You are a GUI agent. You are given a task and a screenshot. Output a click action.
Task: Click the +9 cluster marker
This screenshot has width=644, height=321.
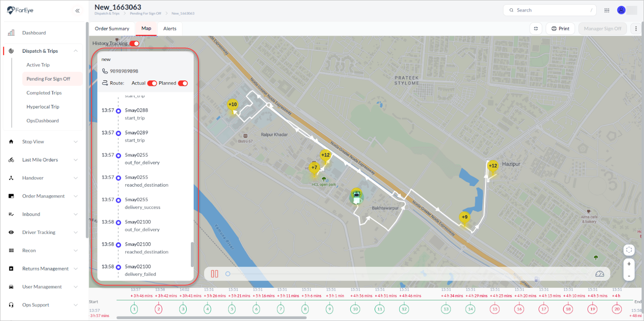(464, 217)
